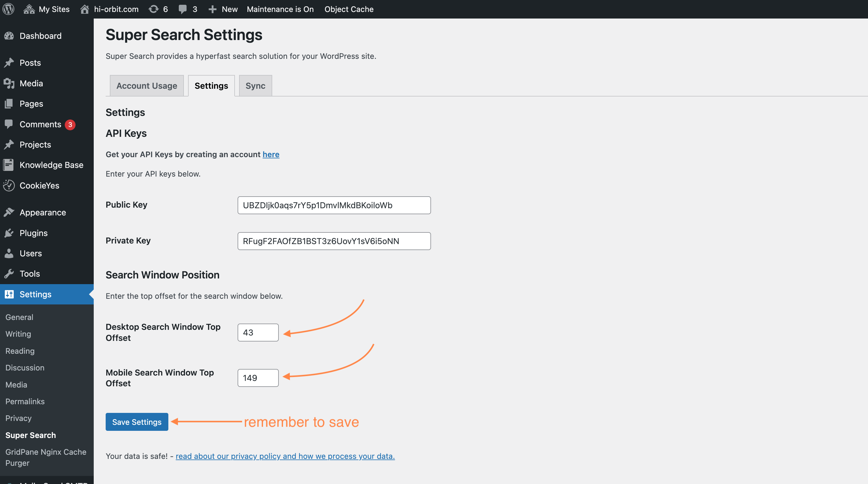Click the Appearance paintbrush icon

point(9,212)
